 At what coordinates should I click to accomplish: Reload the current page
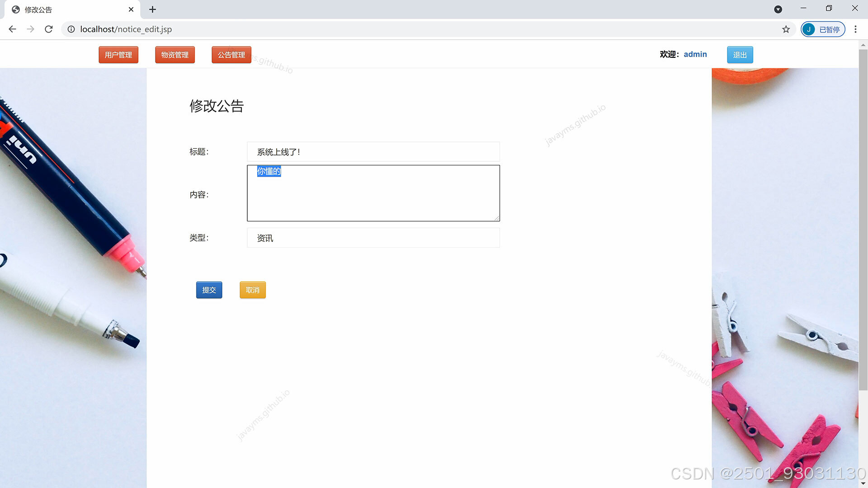[x=49, y=29]
